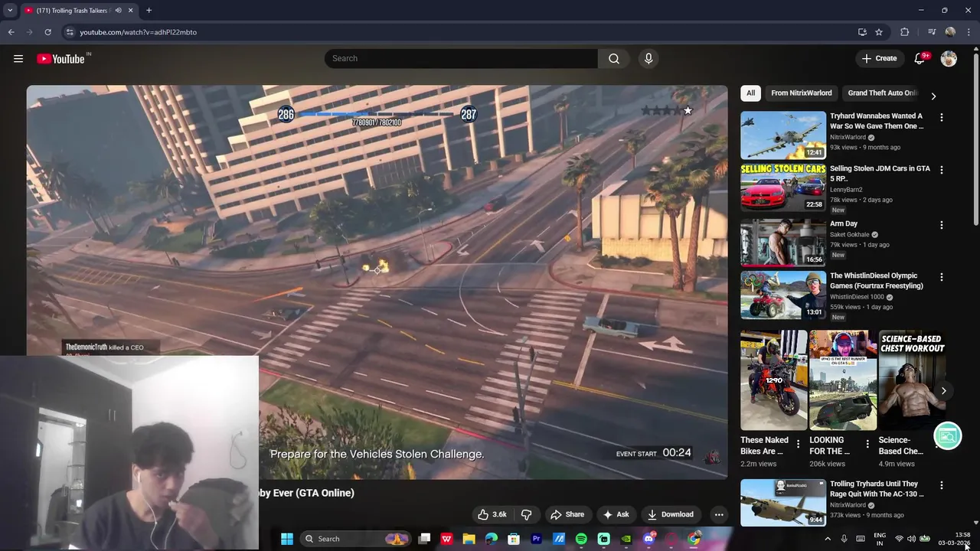Image resolution: width=980 pixels, height=551 pixels.
Task: Select the Grand Theft Auto Online chip
Action: click(x=881, y=93)
